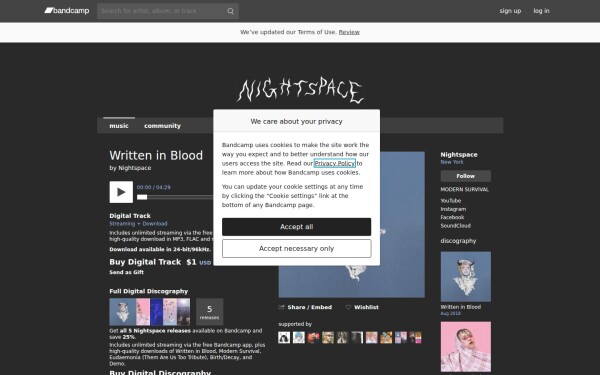Open the Facebook link
Viewport: 600px width, 375px height.
(452, 217)
